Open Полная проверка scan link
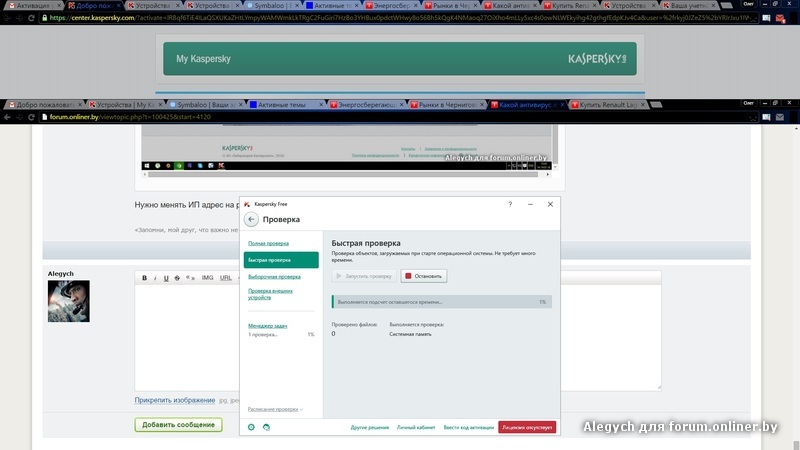800x450 pixels. coord(268,243)
